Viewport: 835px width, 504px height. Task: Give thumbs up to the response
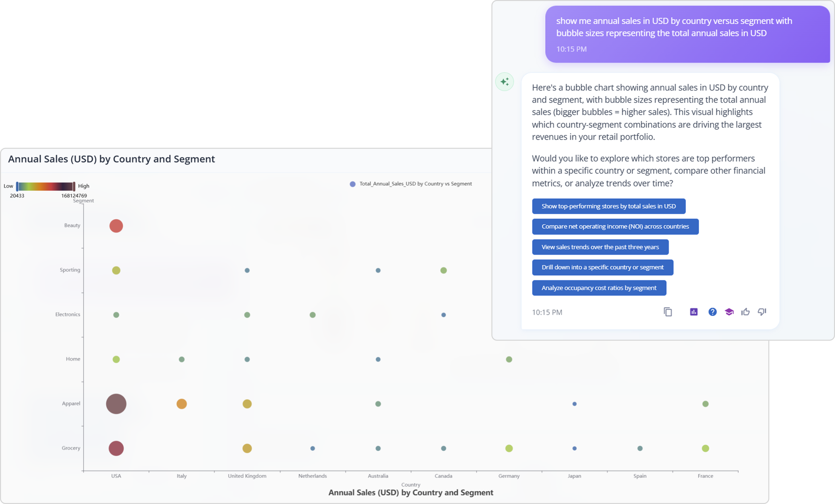745,312
